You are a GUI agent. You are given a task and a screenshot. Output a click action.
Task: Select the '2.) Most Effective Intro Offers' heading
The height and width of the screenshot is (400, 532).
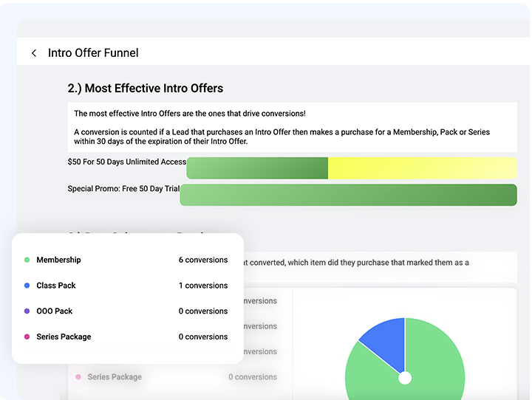tap(146, 88)
